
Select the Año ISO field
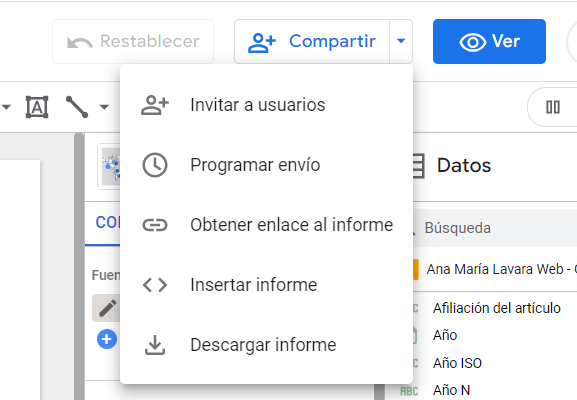[457, 363]
